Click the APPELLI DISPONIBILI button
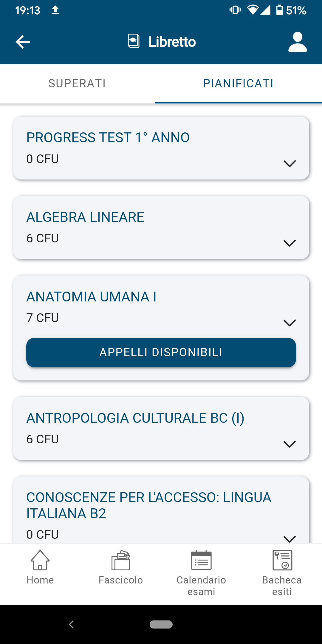 tap(161, 352)
